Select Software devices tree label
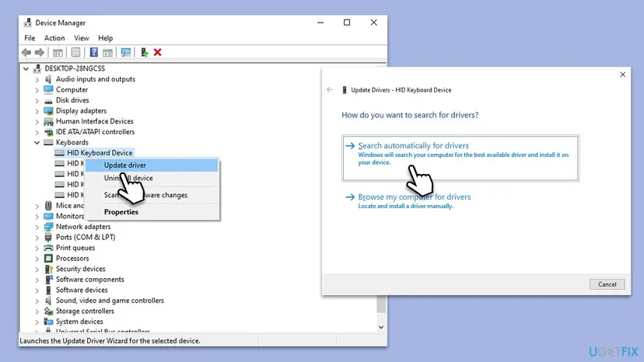The height and width of the screenshot is (362, 644). (x=82, y=290)
